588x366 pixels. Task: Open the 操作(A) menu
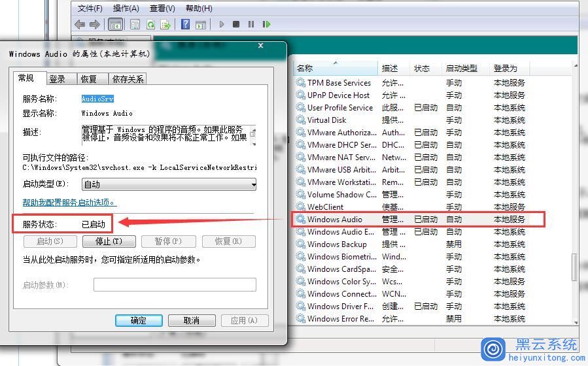(x=126, y=8)
